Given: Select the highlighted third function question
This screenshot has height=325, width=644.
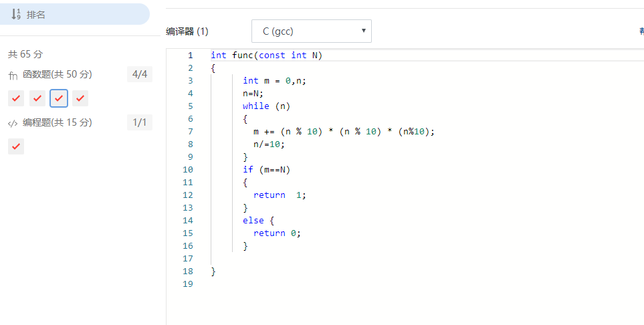Looking at the screenshot, I should coord(59,99).
